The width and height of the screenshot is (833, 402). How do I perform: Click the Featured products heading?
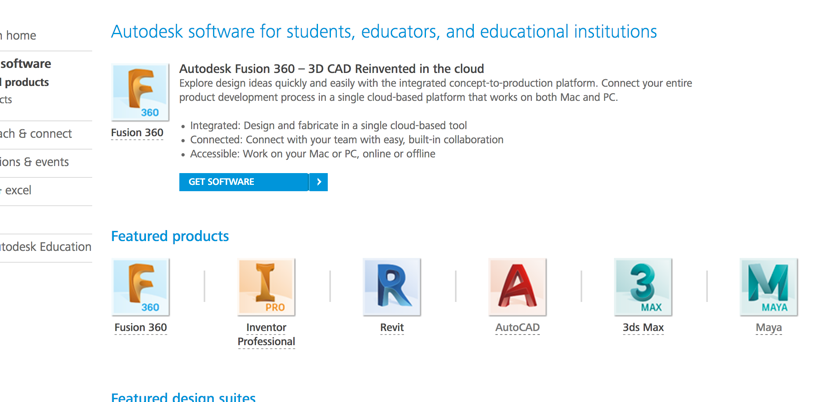tap(170, 236)
